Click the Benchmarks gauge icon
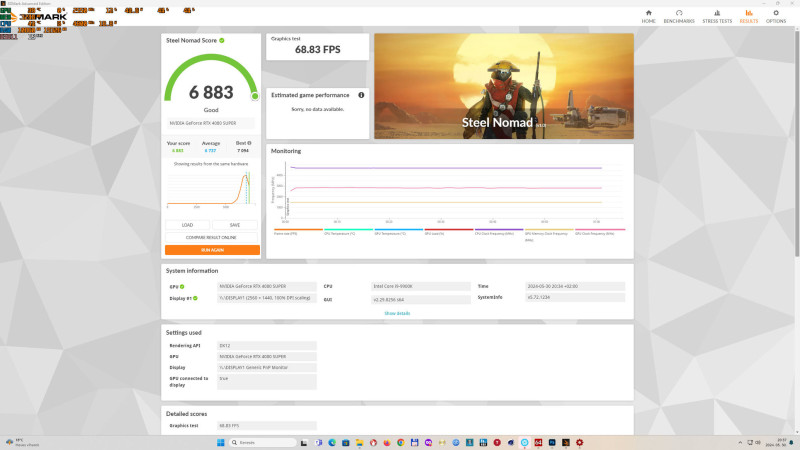The image size is (800, 450). (679, 13)
